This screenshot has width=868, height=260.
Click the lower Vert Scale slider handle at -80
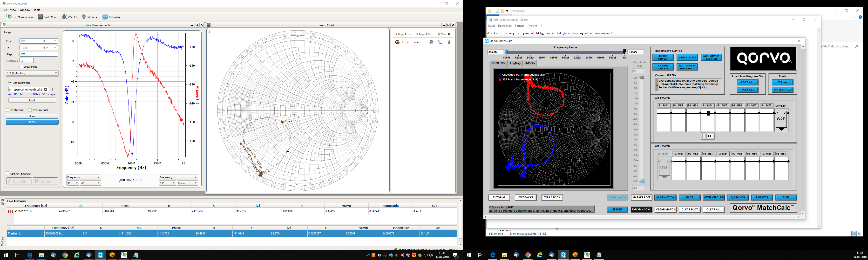tap(642, 181)
